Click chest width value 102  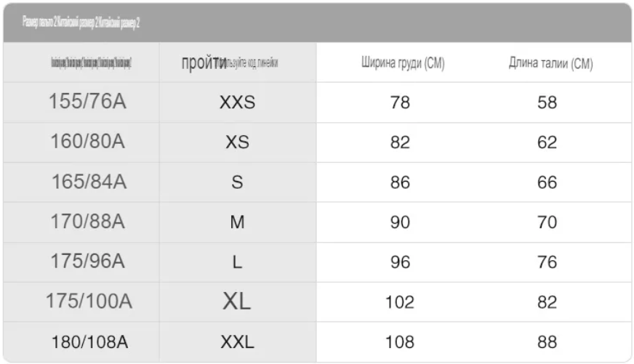pos(400,302)
